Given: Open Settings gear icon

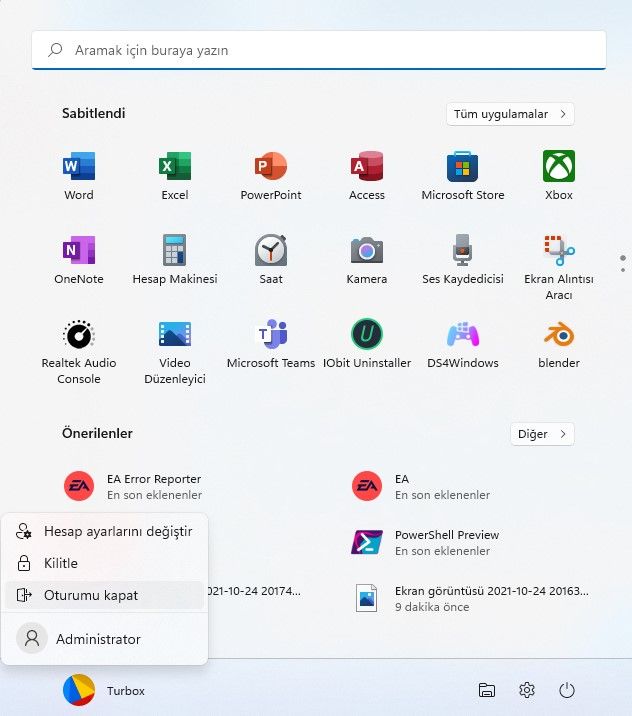Looking at the screenshot, I should [527, 690].
